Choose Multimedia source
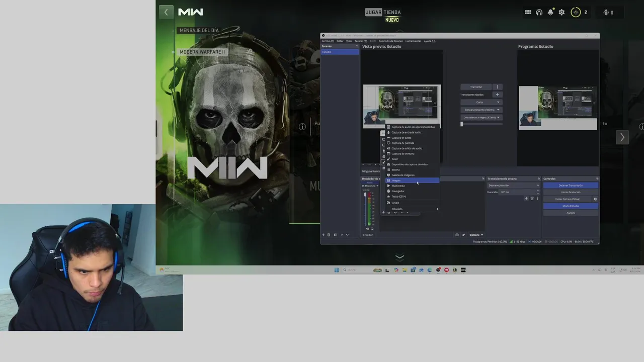644x362 pixels. (x=413, y=186)
